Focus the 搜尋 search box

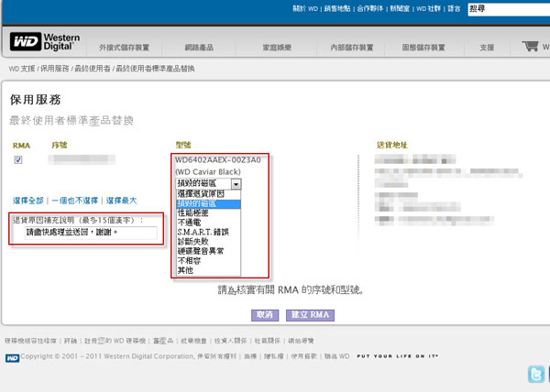(509, 9)
